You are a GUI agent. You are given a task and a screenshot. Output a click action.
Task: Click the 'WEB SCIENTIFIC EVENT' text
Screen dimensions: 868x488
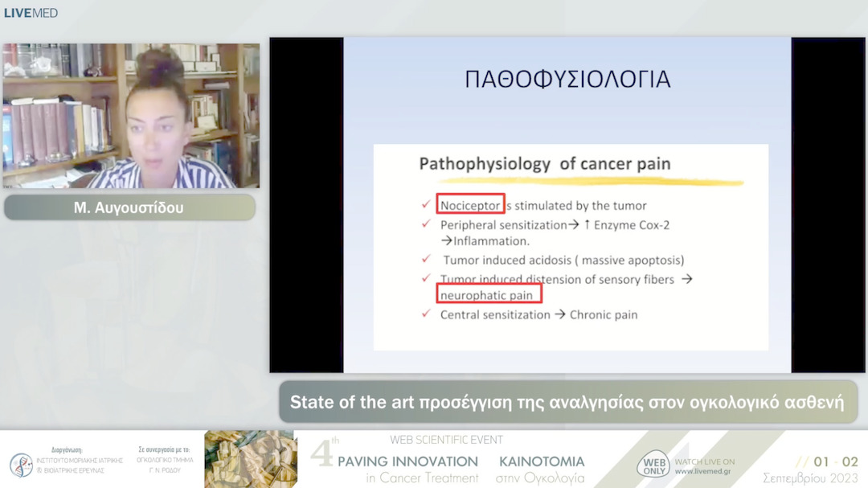pyautogui.click(x=446, y=440)
